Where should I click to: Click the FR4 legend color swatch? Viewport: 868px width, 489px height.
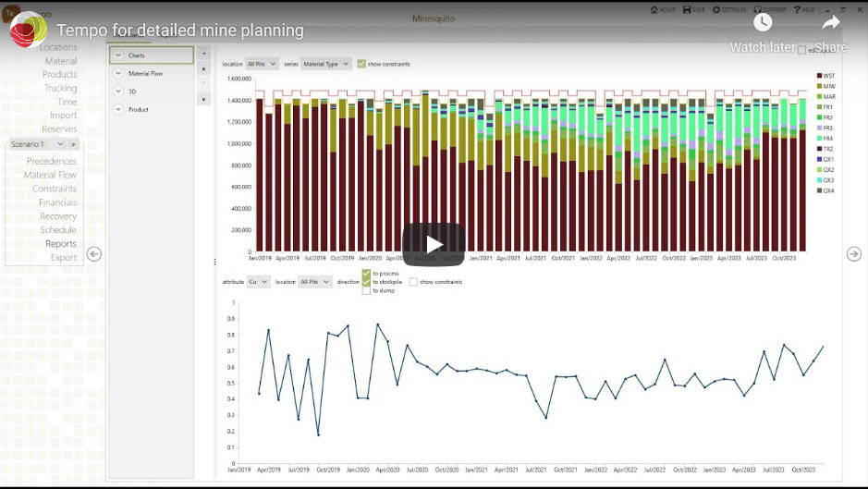click(819, 139)
